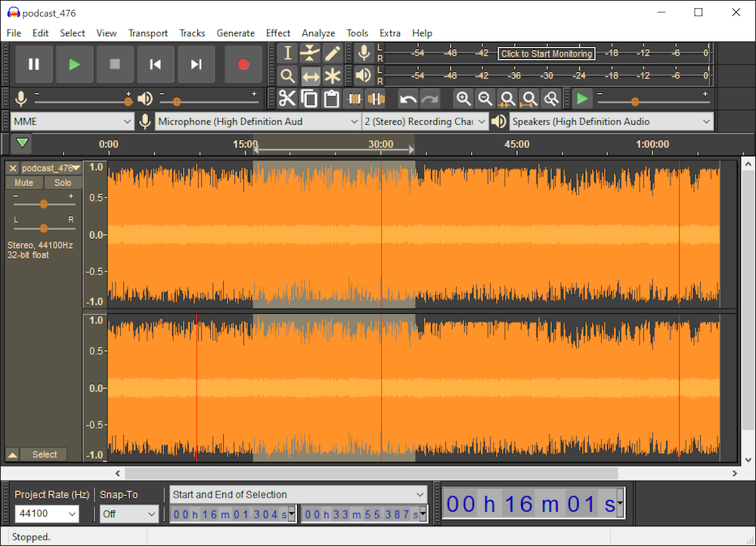Image resolution: width=756 pixels, height=546 pixels.
Task: Click the Redo arrow icon
Action: tap(430, 99)
